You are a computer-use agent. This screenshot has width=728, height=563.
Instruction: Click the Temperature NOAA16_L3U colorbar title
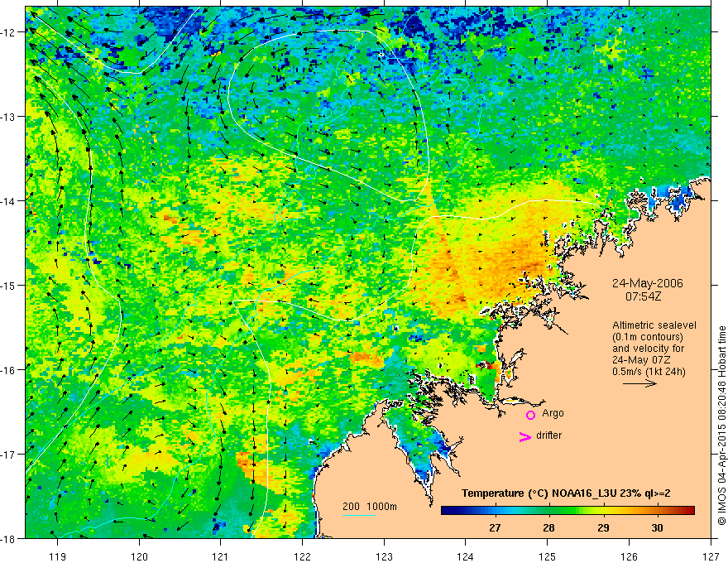click(566, 493)
